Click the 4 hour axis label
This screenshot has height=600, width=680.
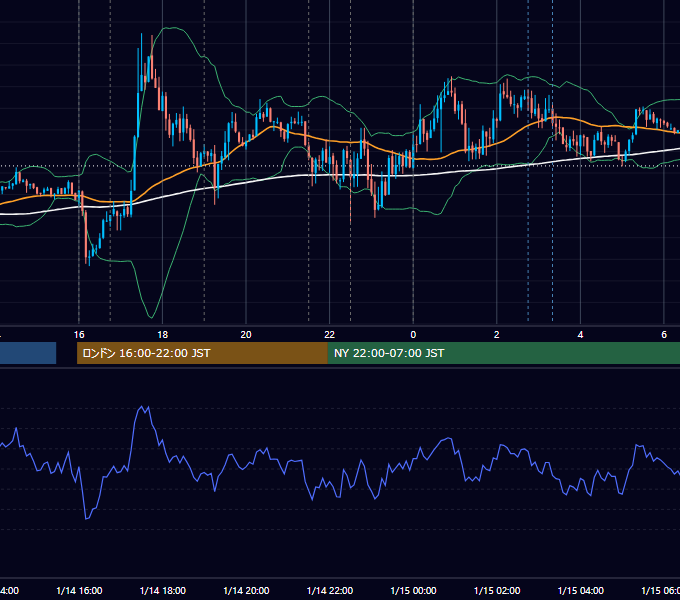(x=580, y=335)
